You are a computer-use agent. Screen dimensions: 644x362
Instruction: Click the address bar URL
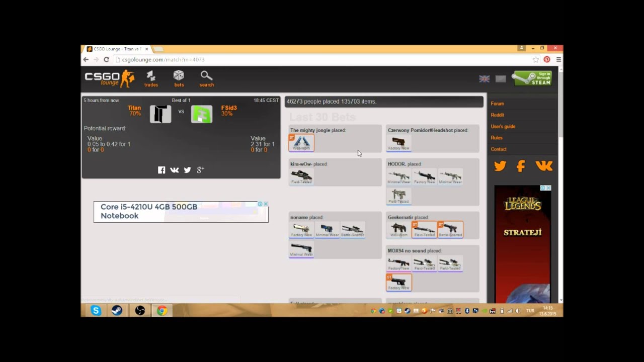click(163, 59)
